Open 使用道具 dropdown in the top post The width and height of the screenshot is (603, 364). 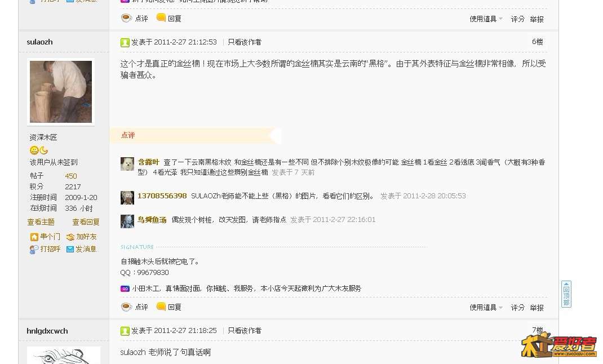pyautogui.click(x=486, y=19)
